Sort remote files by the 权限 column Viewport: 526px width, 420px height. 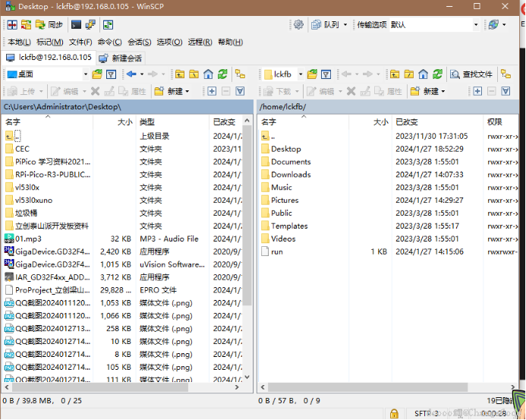click(x=501, y=122)
